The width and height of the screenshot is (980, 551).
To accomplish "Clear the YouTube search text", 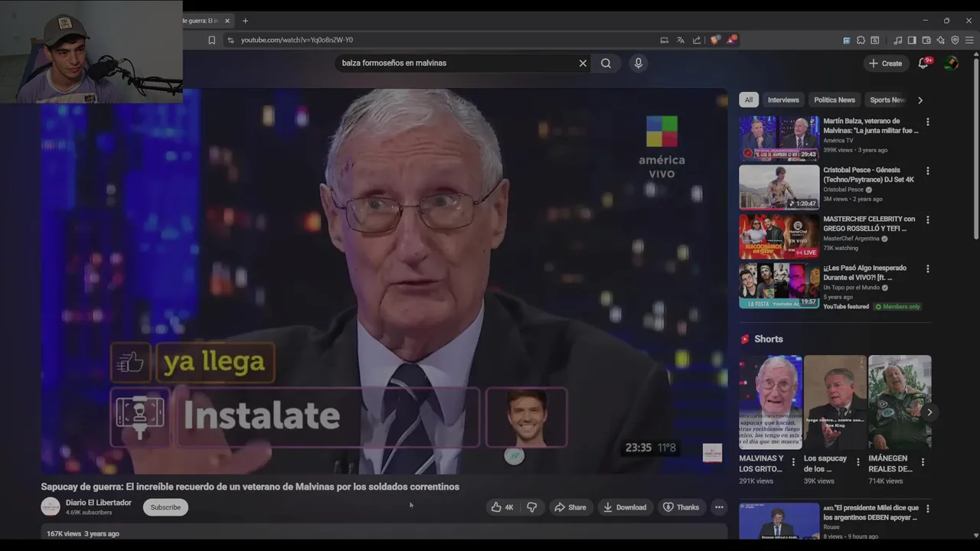I will tap(583, 63).
